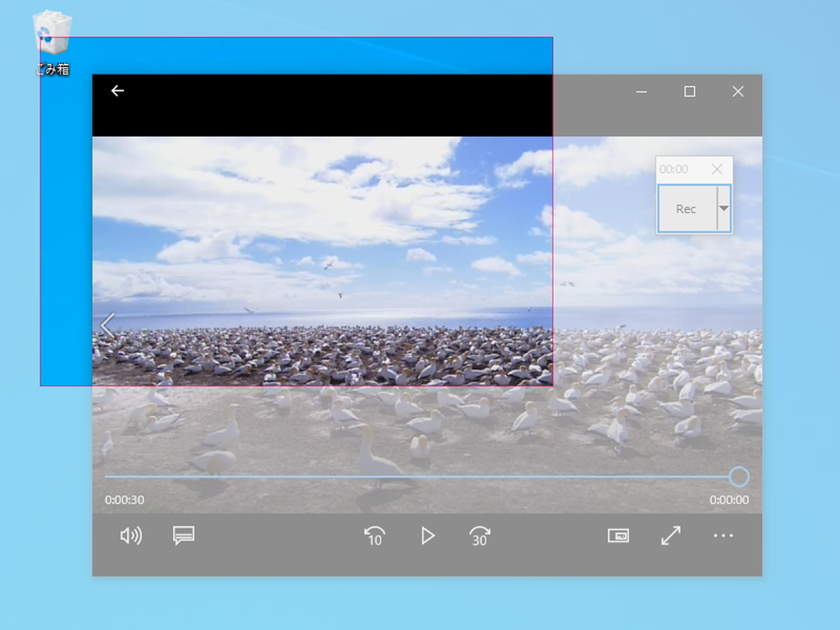Switch to mini view mode
840x630 pixels.
click(x=619, y=536)
